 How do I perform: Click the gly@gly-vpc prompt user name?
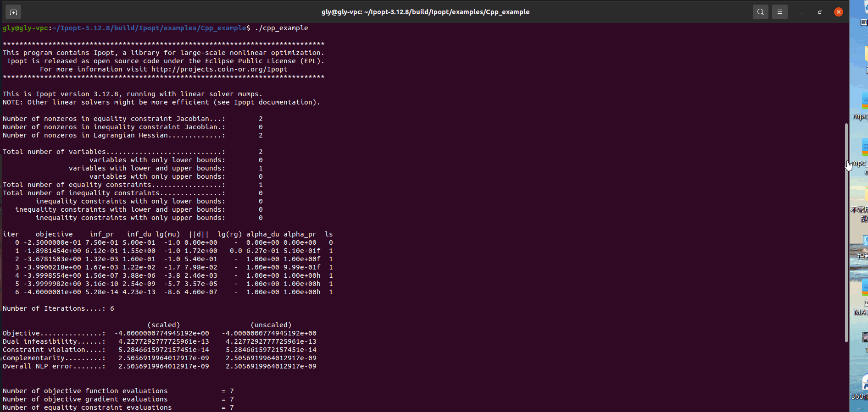pos(25,28)
